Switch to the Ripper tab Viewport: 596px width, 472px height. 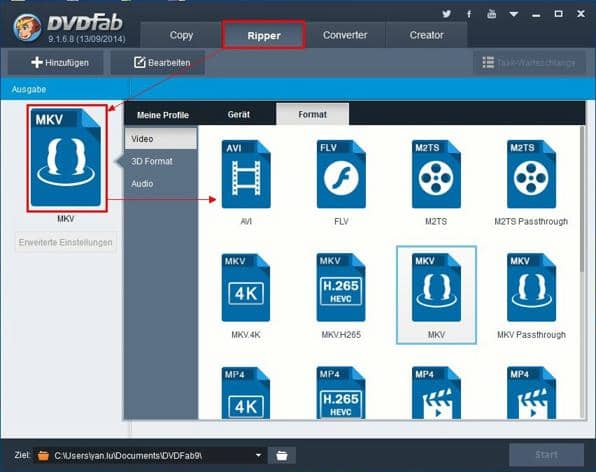[x=264, y=35]
